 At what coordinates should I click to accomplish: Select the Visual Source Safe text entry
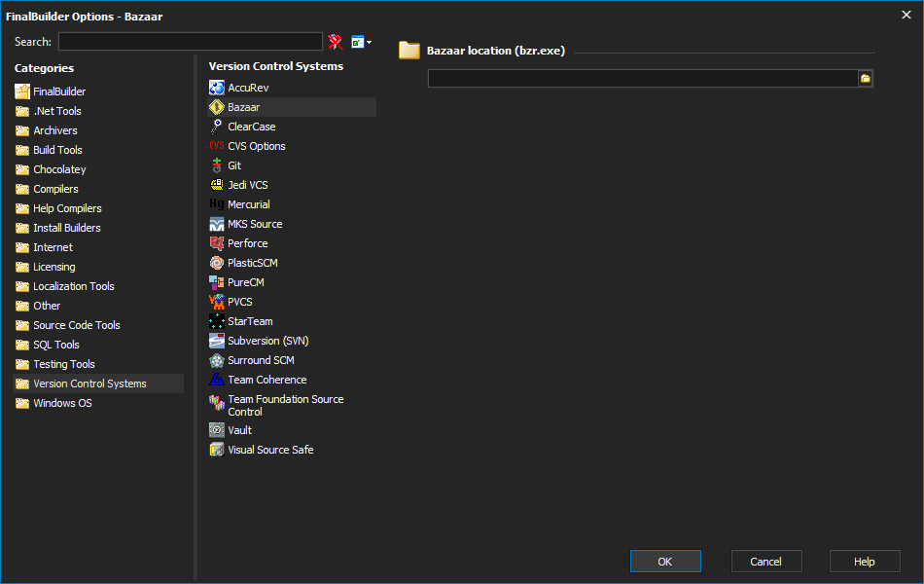click(x=270, y=450)
